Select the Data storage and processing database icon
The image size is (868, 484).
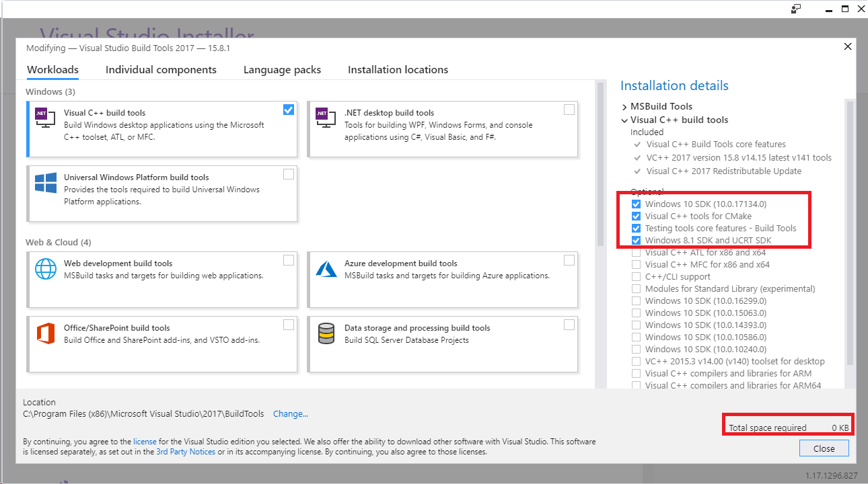(x=325, y=331)
